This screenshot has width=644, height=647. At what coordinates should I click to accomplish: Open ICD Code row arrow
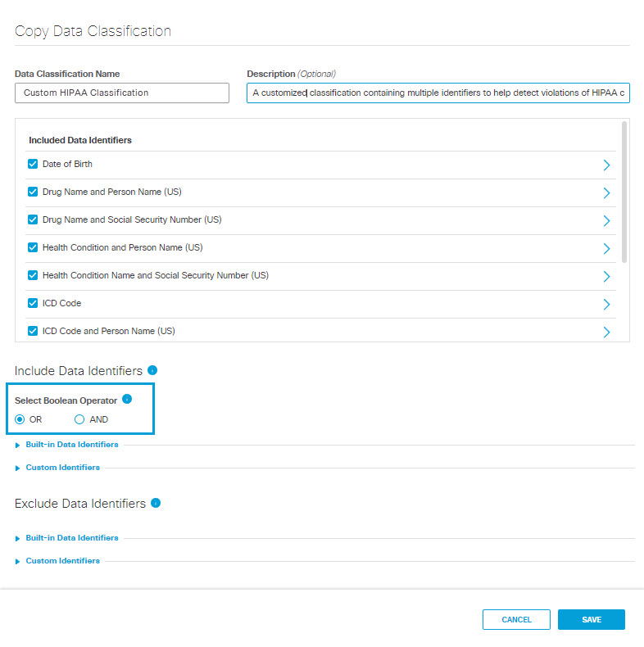click(606, 304)
